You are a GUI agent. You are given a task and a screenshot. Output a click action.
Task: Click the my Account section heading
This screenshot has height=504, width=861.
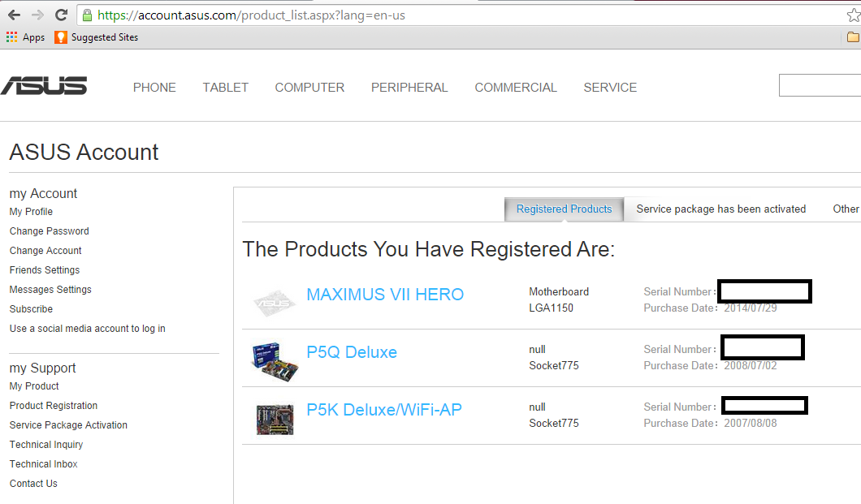(43, 194)
